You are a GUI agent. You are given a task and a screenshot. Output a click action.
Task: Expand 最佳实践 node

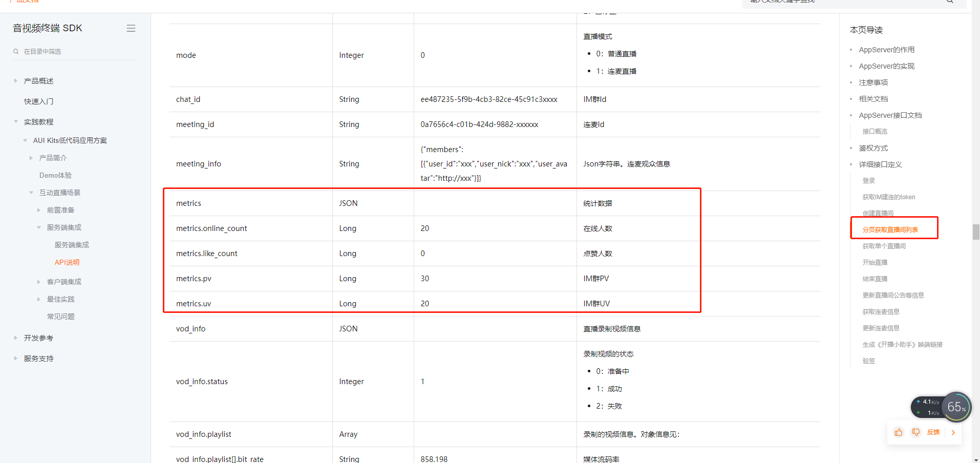coord(39,299)
